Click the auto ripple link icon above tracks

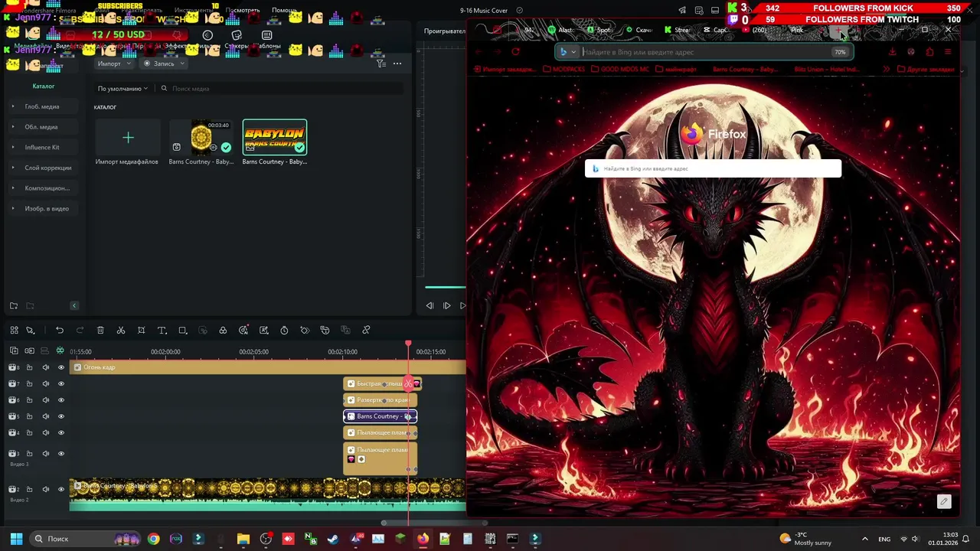click(29, 351)
